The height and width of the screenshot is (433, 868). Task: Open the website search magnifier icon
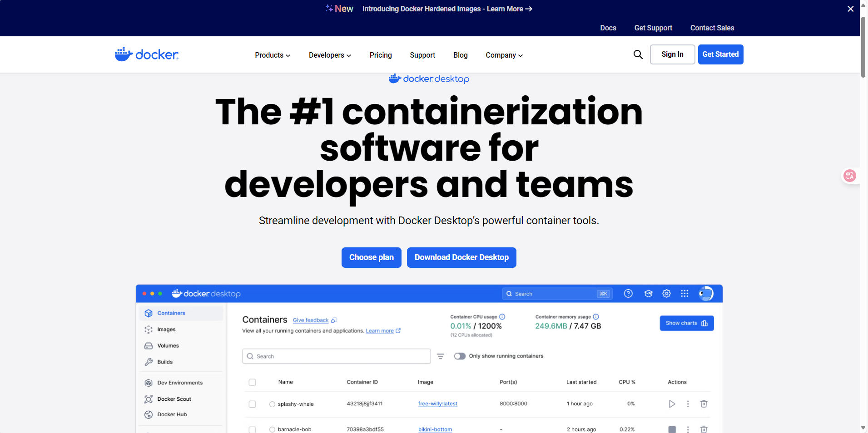tap(638, 54)
